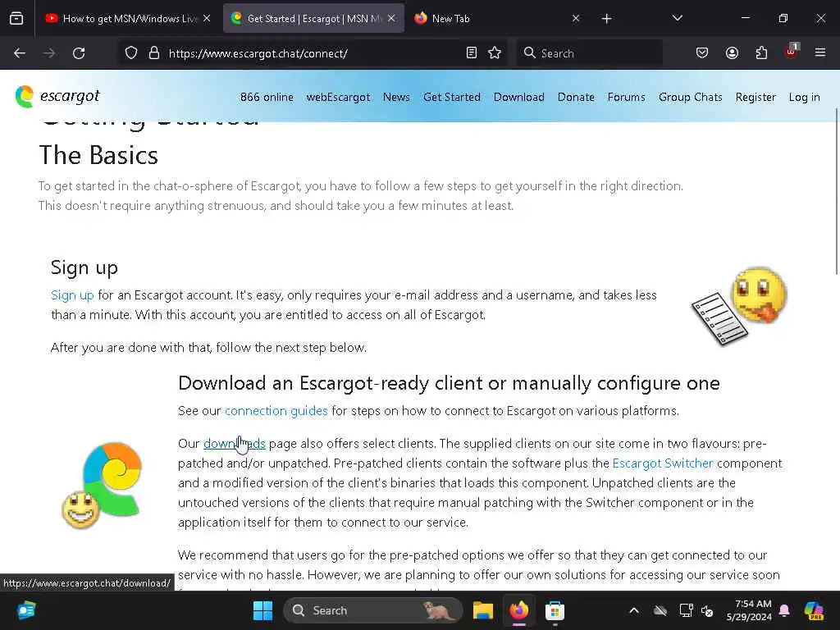Viewport: 840px width, 630px height.
Task: Open the Firefox application menu hamburger
Action: coord(820,52)
